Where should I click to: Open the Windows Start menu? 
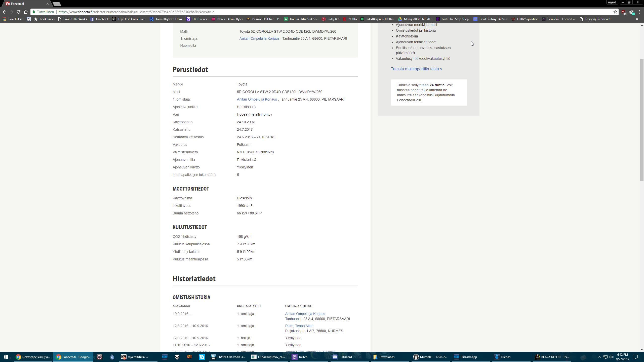(6, 357)
